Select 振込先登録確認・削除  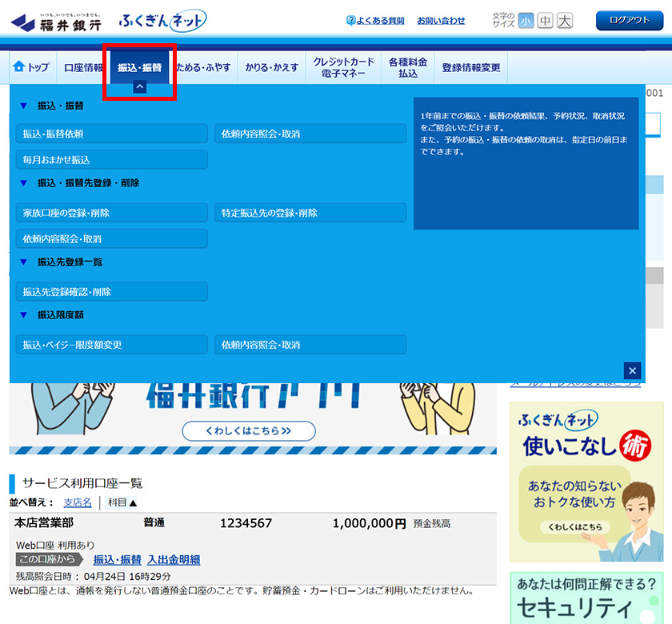112,291
